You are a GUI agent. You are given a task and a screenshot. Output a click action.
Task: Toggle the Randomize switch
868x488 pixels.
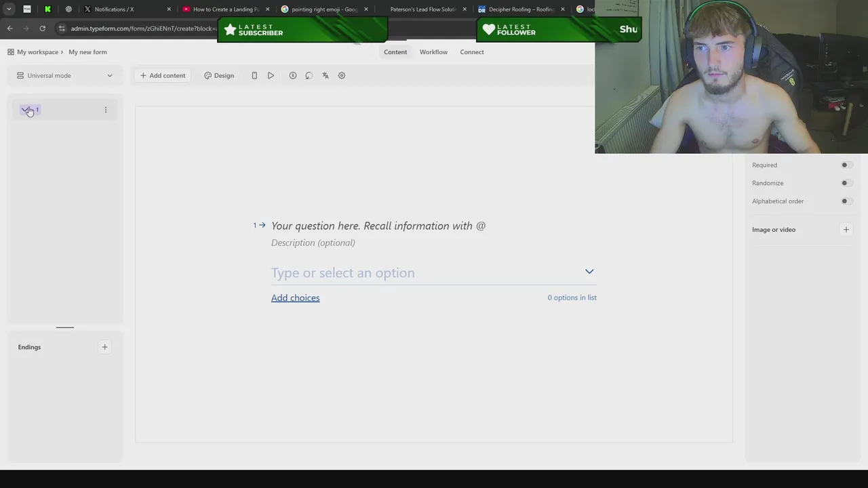(846, 183)
